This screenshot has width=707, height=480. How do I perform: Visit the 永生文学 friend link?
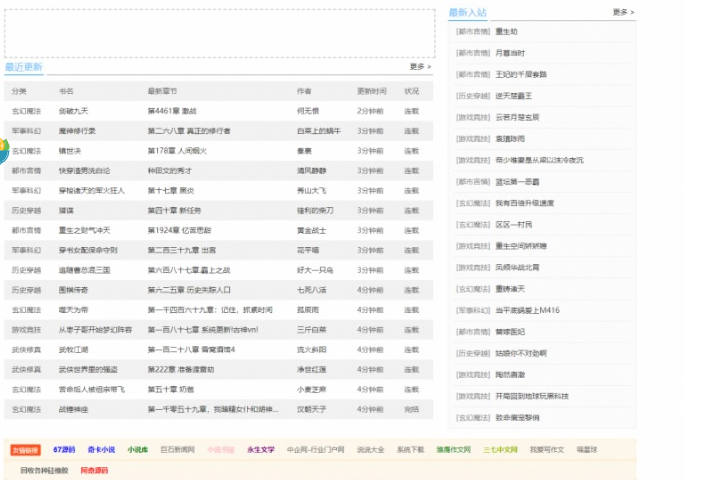click(261, 449)
